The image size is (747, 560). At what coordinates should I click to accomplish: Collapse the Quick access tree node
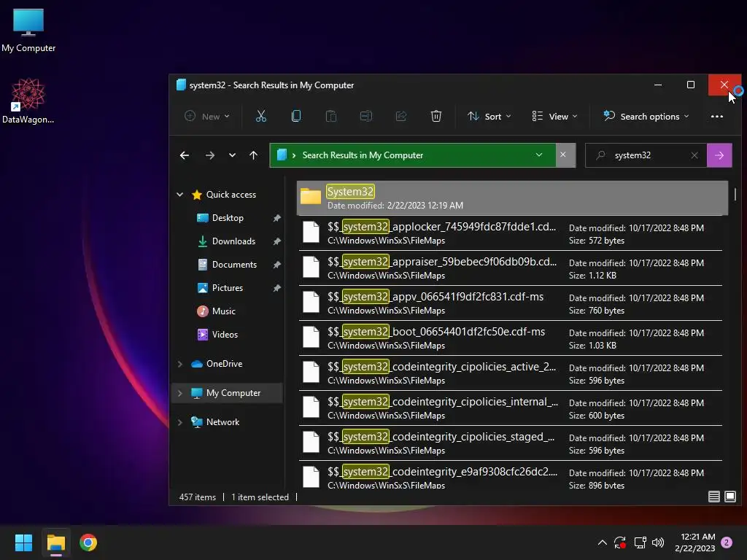click(x=180, y=194)
